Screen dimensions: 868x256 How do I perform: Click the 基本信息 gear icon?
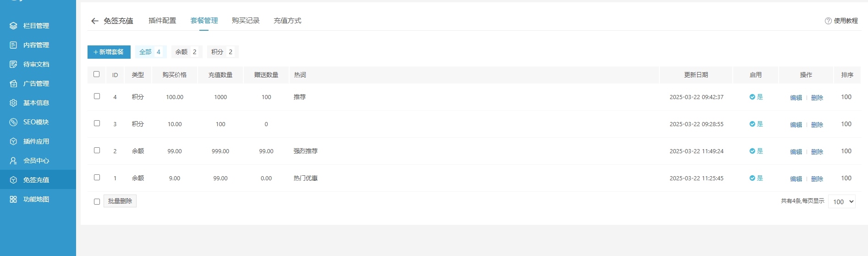[x=13, y=103]
